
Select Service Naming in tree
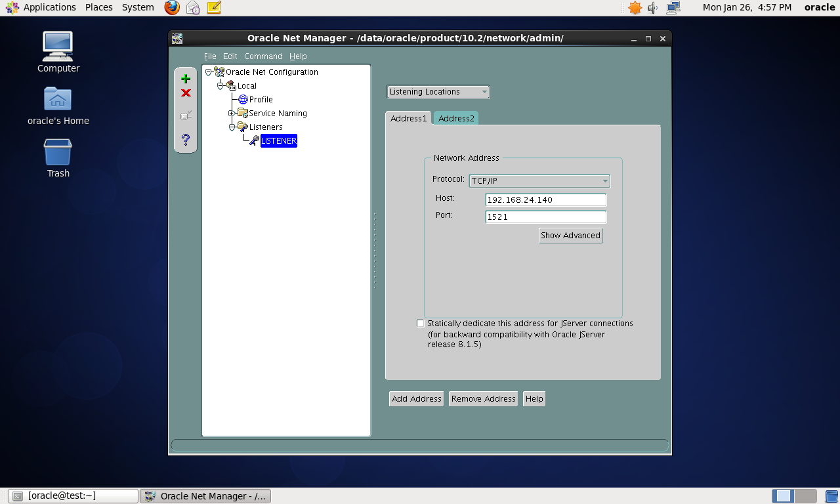(278, 114)
